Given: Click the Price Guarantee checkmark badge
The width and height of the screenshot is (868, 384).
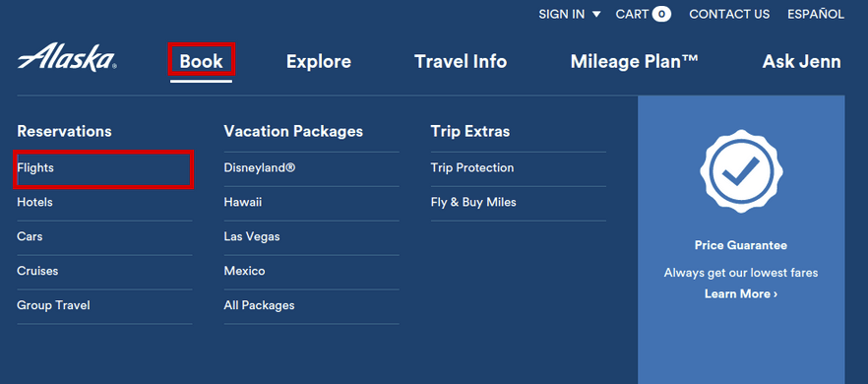Looking at the screenshot, I should pyautogui.click(x=741, y=171).
